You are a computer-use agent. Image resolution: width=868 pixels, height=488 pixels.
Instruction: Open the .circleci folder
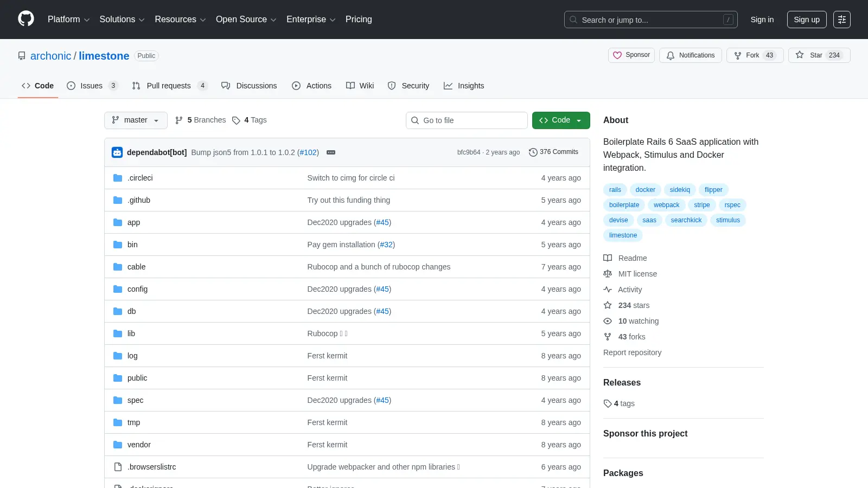[140, 178]
